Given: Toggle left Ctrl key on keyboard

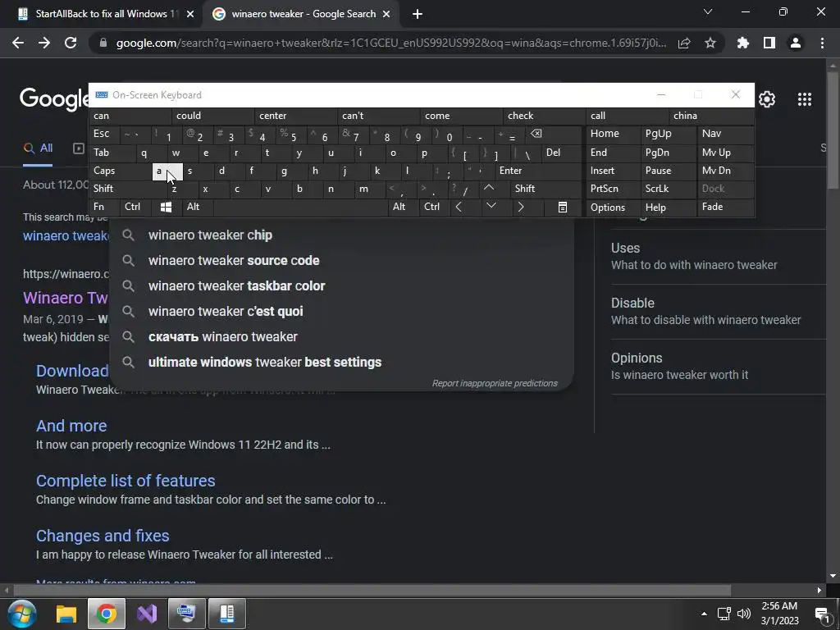Looking at the screenshot, I should coord(136,207).
